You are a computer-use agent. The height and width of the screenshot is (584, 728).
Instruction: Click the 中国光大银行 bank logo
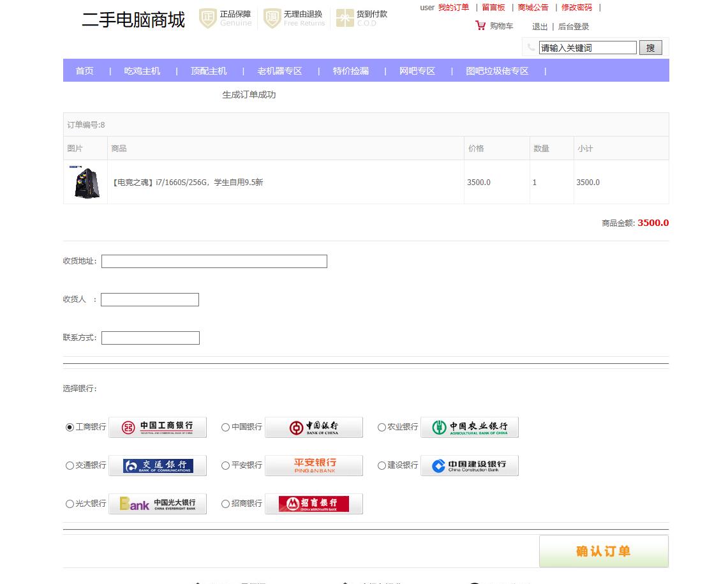[157, 504]
